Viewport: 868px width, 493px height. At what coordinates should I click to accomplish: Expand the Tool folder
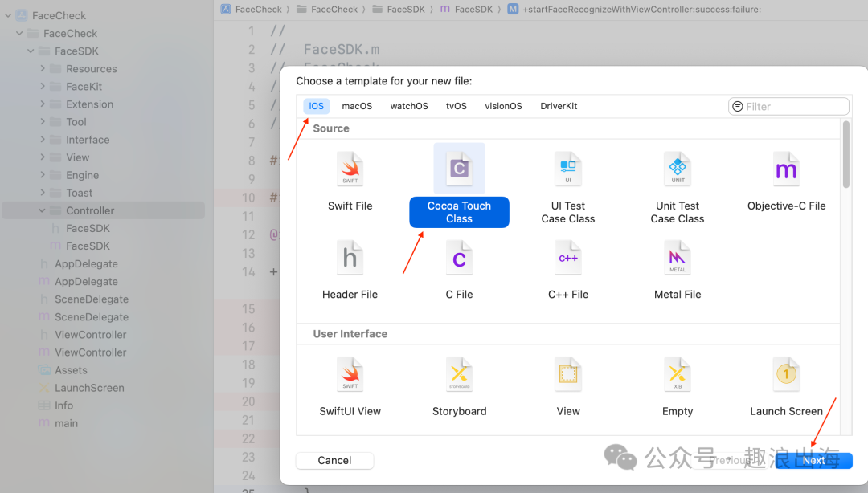[x=42, y=122]
